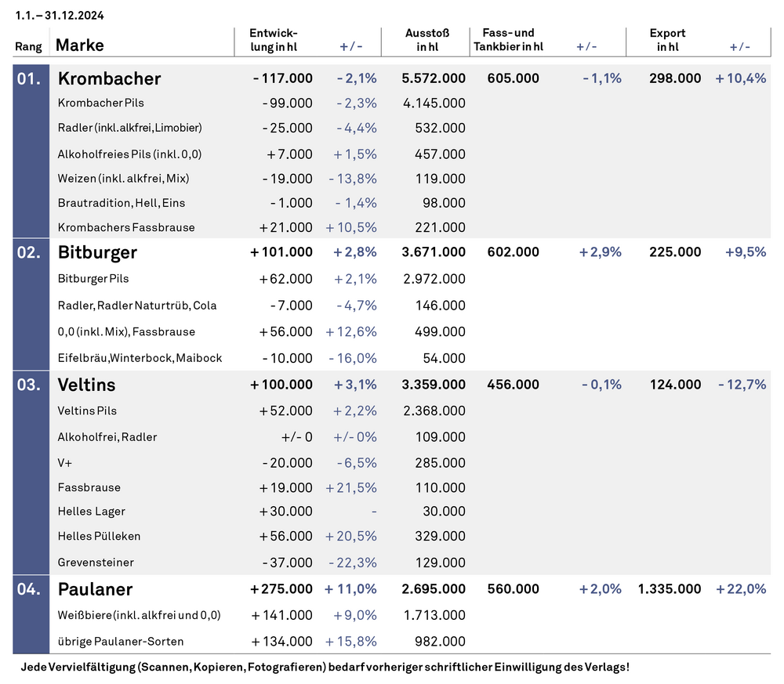The width and height of the screenshot is (784, 684).
Task: Click the Bitburger Pils row label
Action: click(x=93, y=279)
